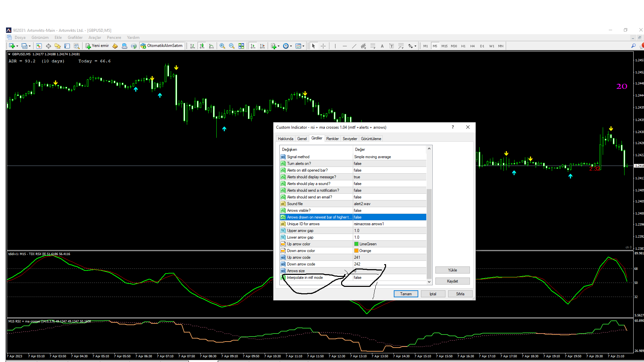Click the zoom out magnifier icon
The width and height of the screenshot is (644, 362).
(231, 46)
